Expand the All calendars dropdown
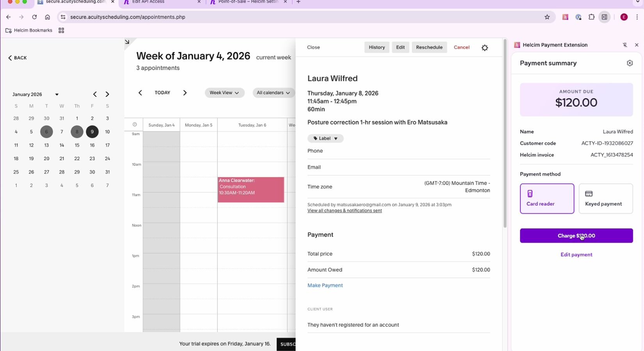 point(273,93)
